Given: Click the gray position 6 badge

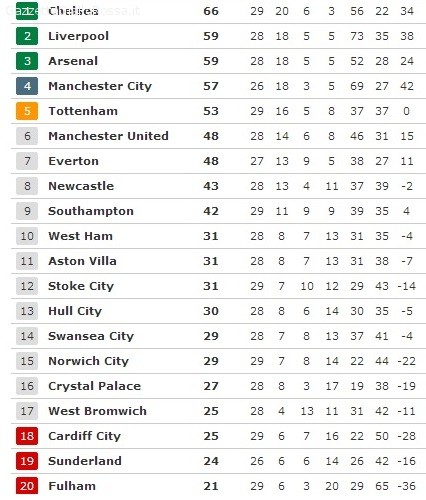Looking at the screenshot, I should pos(27,136).
